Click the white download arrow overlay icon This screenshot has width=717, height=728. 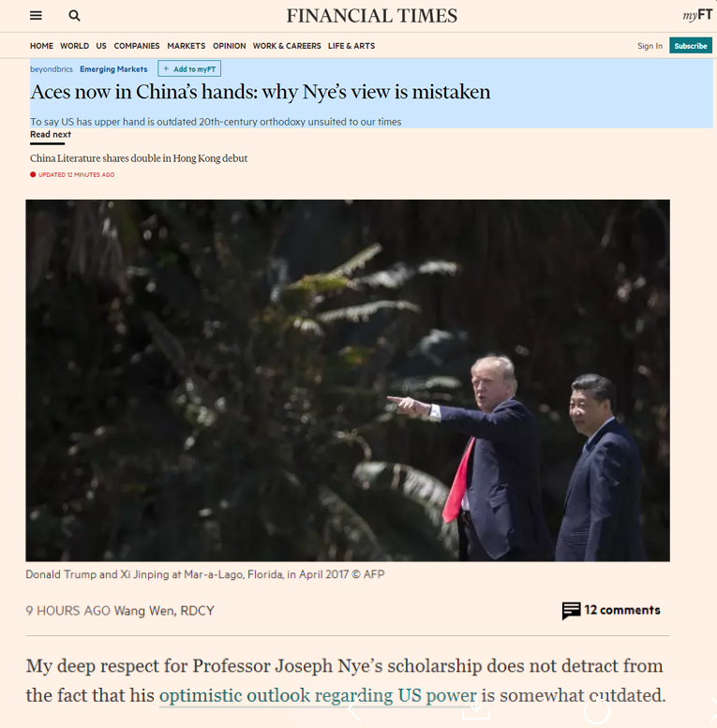coord(476,709)
